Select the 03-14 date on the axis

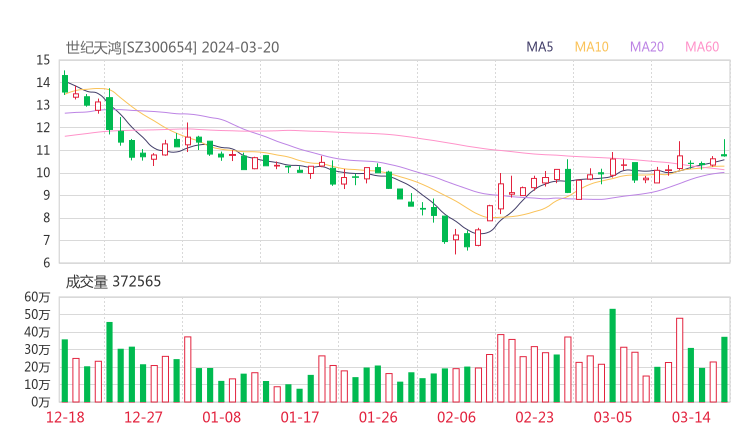click(x=691, y=417)
